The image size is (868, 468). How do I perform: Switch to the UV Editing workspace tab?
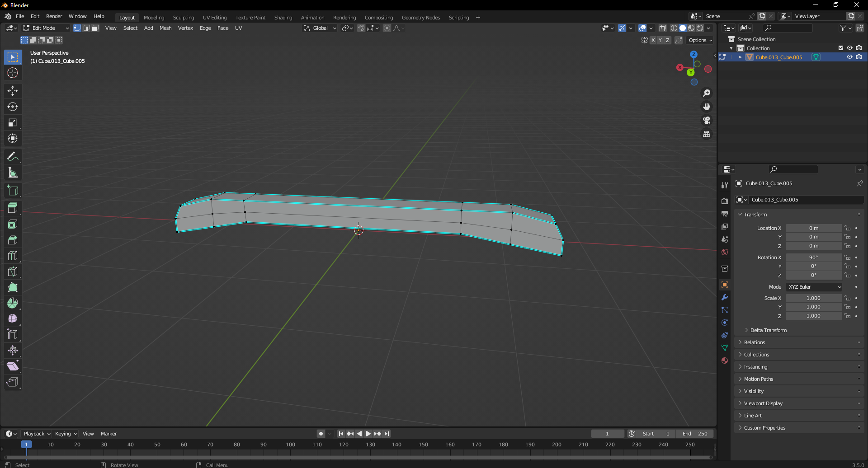pos(215,17)
